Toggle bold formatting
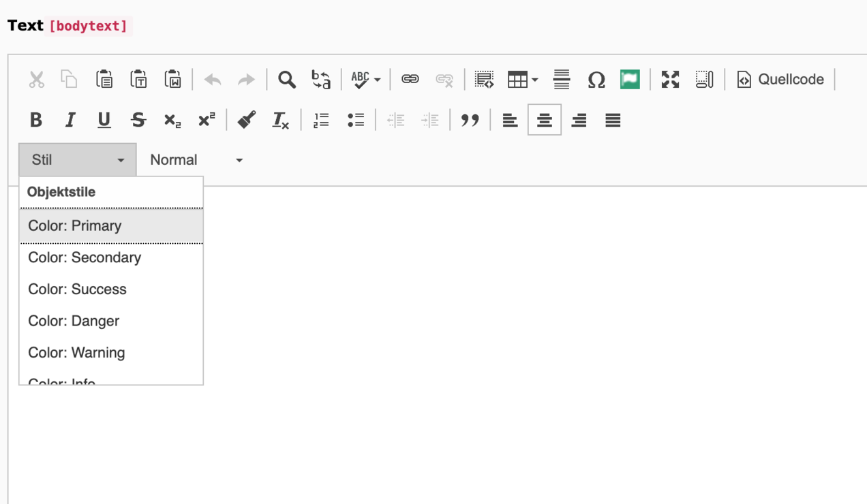This screenshot has width=867, height=504. point(36,119)
